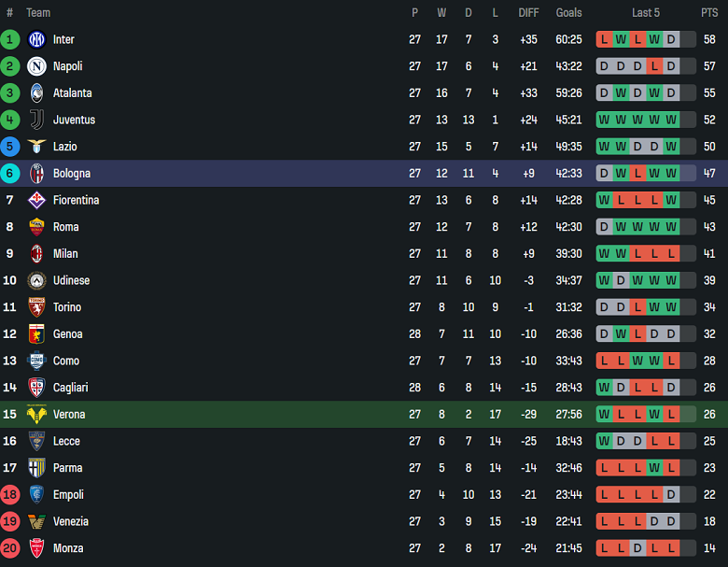Click the Napoli club crest icon
728x567 pixels.
click(x=36, y=66)
